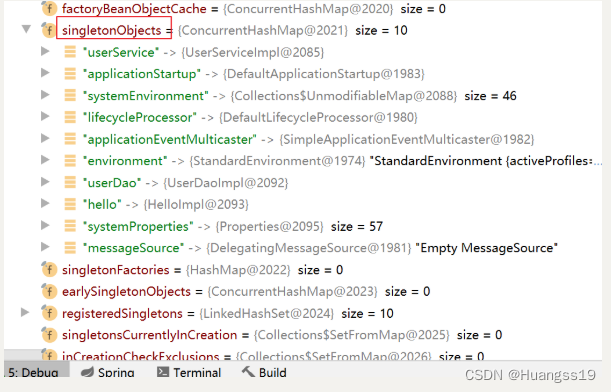
Task: Select the "Empty MessageSource" string value
Action: point(487,248)
